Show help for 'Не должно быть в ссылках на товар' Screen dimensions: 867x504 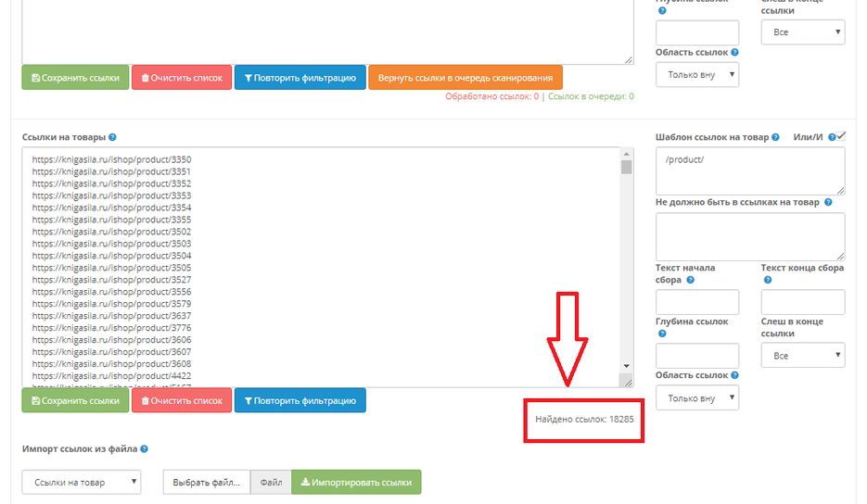coord(827,202)
